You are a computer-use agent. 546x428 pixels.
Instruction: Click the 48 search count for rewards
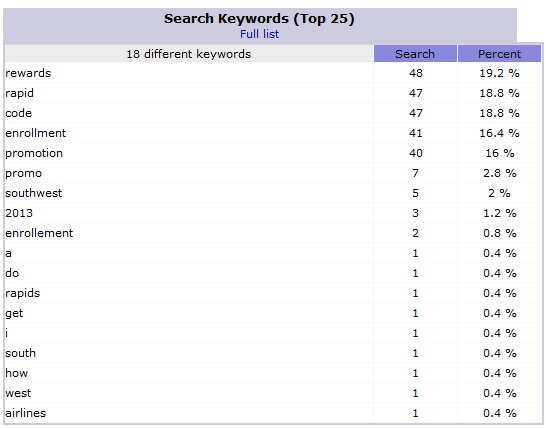[x=416, y=73]
